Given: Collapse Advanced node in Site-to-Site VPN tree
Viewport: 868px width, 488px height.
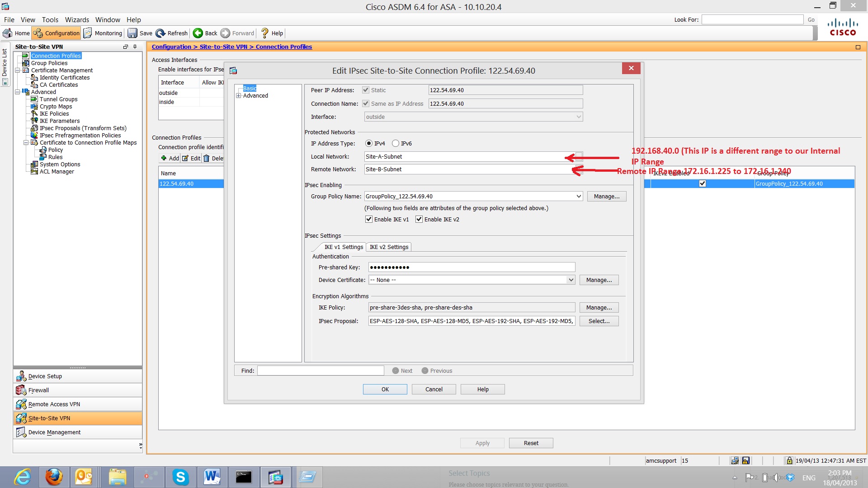Looking at the screenshot, I should [17, 92].
